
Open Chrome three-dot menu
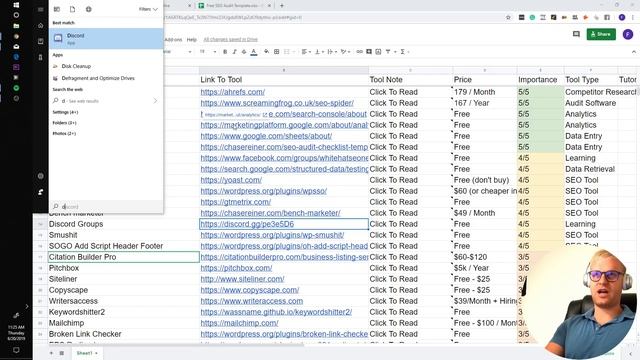point(633,18)
